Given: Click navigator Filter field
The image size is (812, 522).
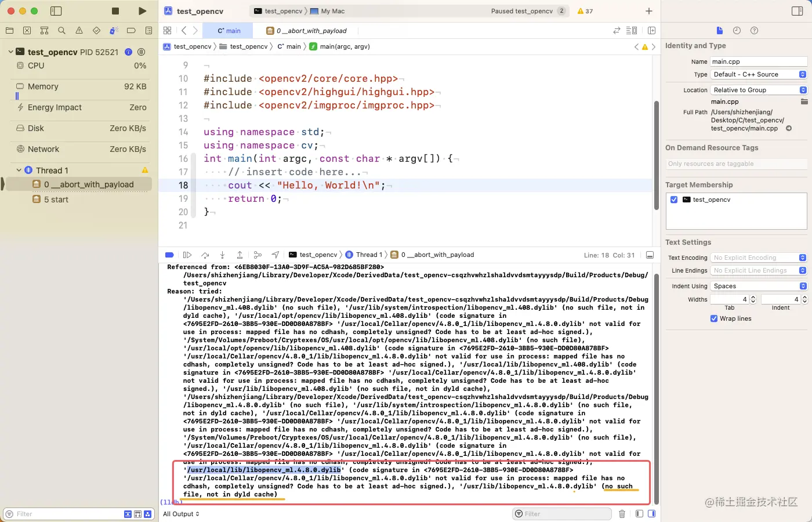Looking at the screenshot, I should pyautogui.click(x=63, y=514).
